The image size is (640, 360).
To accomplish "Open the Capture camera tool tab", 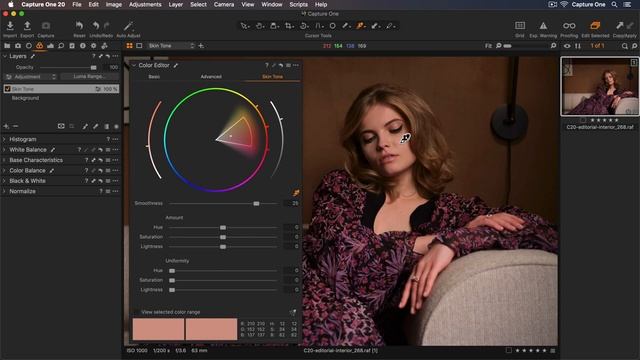I will coord(18,46).
